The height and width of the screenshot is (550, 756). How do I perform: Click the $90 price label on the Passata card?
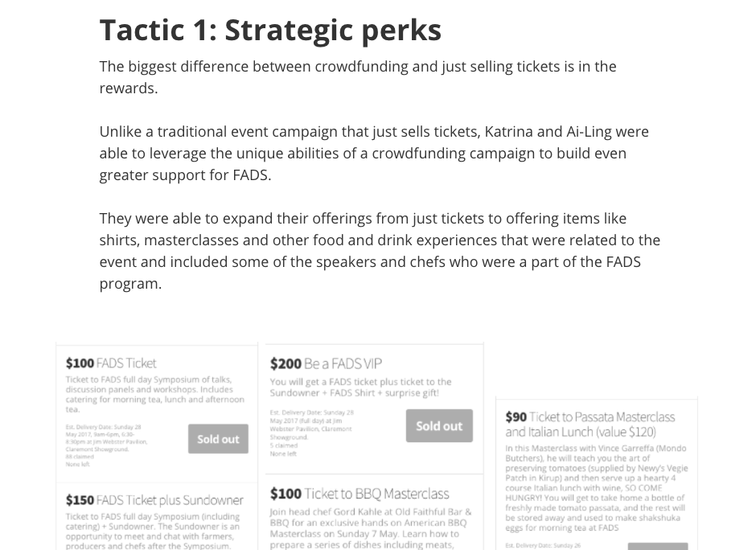[515, 417]
